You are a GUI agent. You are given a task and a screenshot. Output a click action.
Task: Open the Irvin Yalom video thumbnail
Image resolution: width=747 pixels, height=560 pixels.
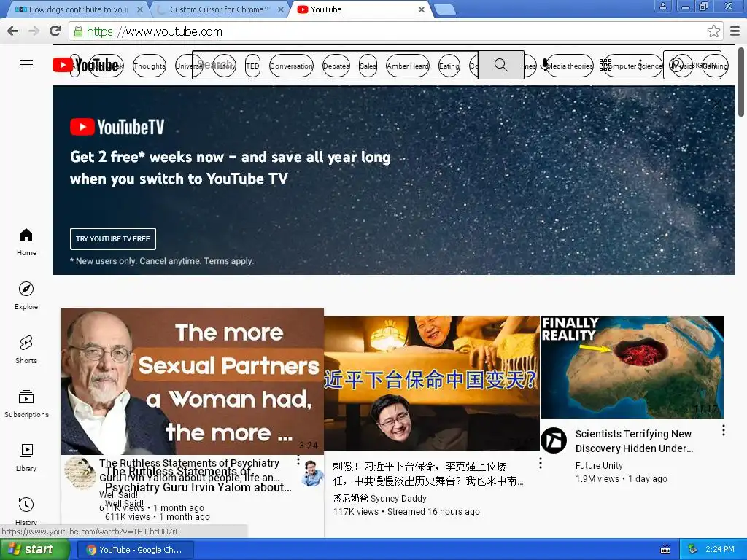point(193,381)
